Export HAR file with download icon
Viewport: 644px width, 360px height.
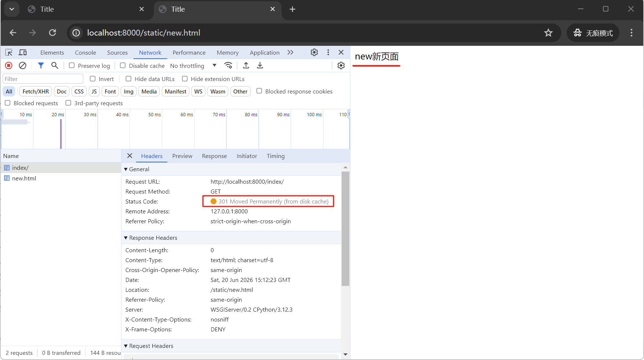(260, 65)
